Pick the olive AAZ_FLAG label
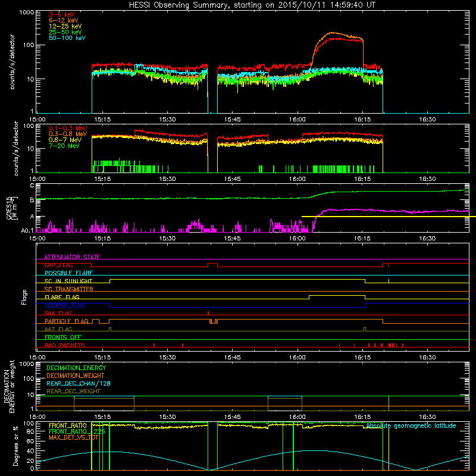This screenshot has height=476, width=476. (58, 329)
